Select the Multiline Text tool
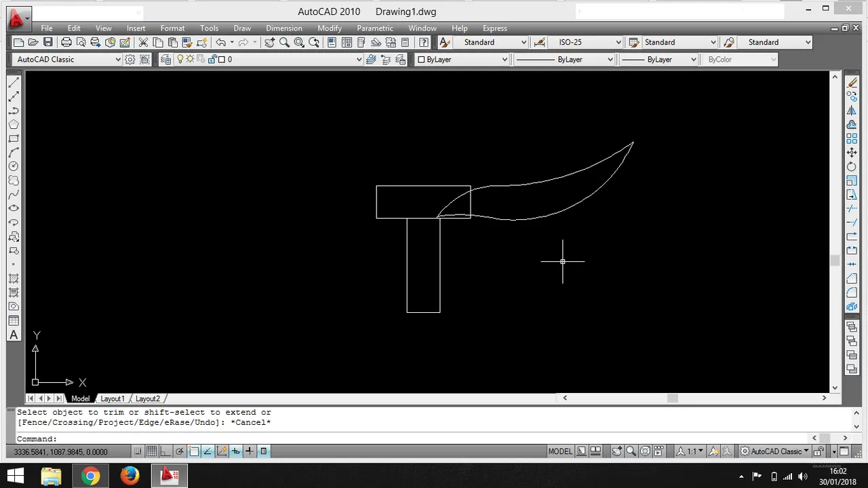868x488 pixels. pos(14,335)
